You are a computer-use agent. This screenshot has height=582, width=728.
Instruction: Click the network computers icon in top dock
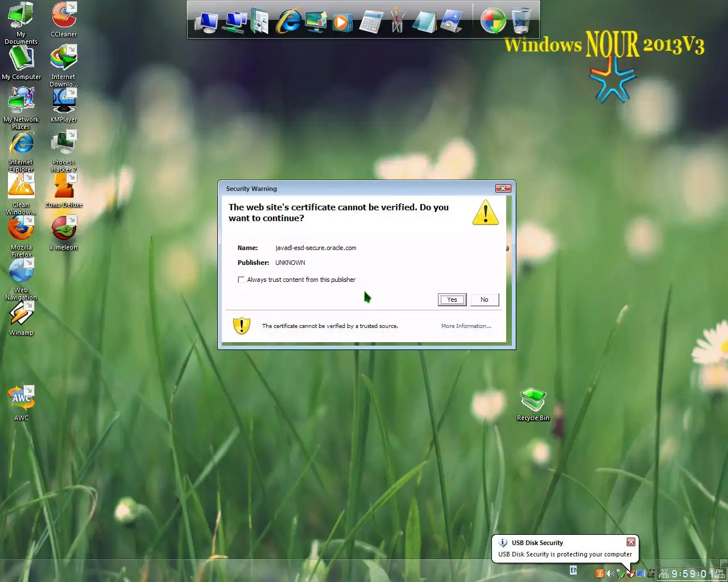pyautogui.click(x=234, y=22)
